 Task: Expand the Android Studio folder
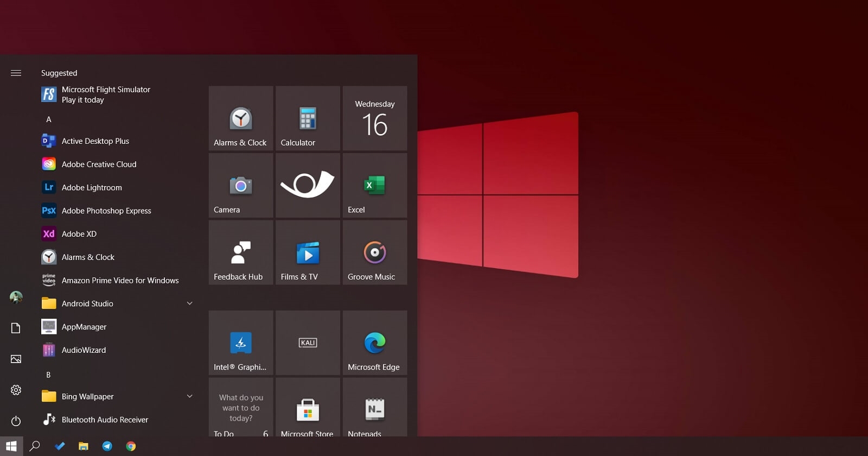pyautogui.click(x=189, y=303)
